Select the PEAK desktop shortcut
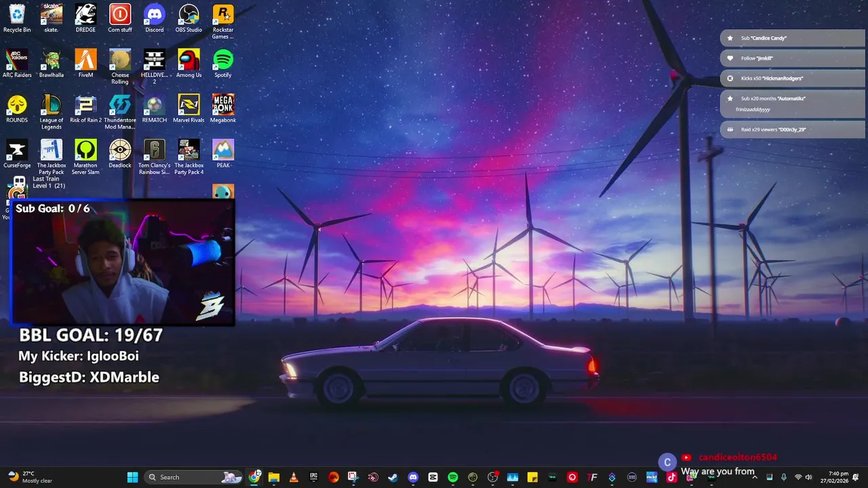868x488 pixels. (x=223, y=154)
